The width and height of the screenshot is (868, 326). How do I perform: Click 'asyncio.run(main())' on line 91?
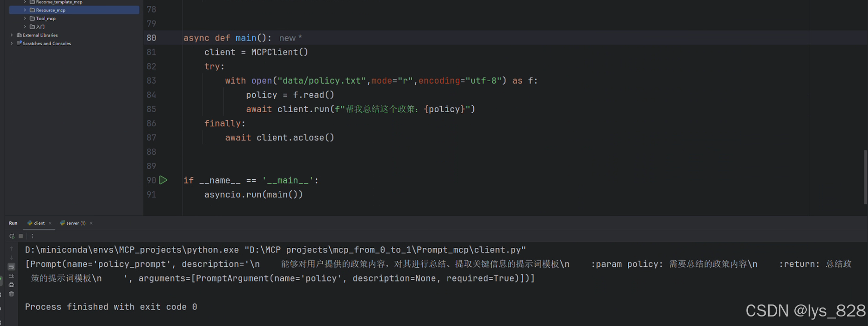pyautogui.click(x=253, y=195)
